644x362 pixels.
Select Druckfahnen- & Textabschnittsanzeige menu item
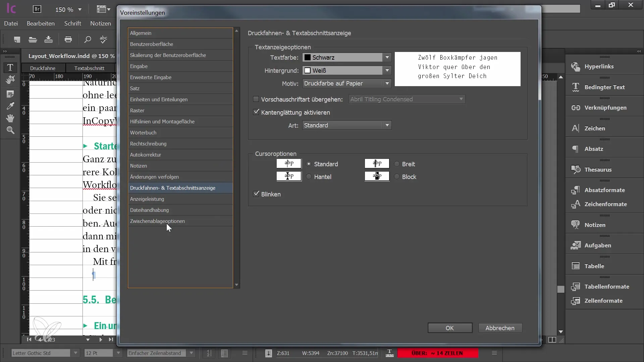172,187
